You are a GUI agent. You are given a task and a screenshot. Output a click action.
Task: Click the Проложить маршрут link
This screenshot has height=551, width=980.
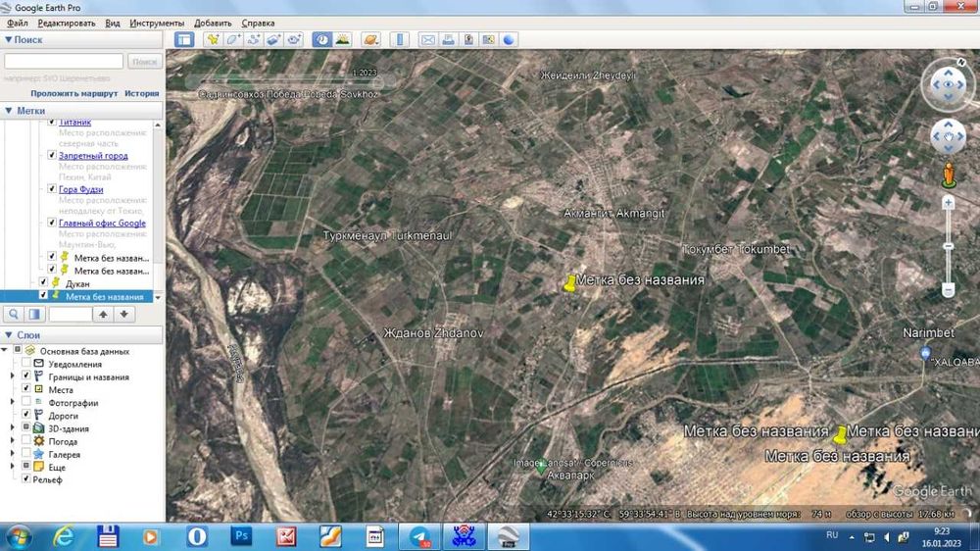coord(73,93)
